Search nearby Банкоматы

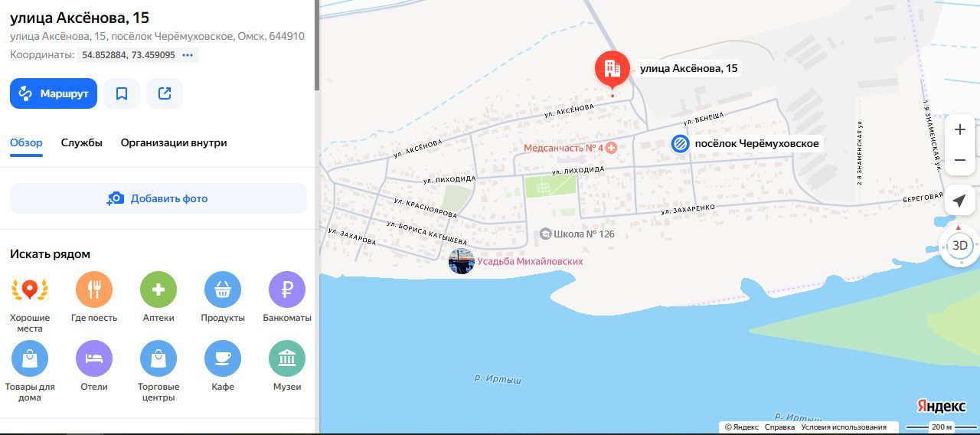point(287,289)
